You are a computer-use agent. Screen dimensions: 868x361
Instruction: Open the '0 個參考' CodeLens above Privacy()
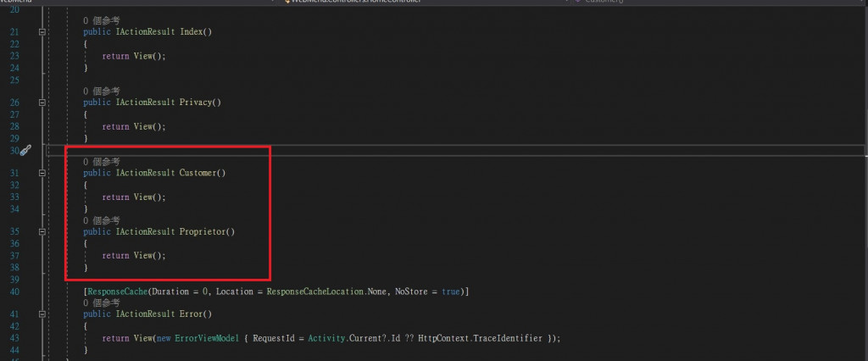click(102, 91)
